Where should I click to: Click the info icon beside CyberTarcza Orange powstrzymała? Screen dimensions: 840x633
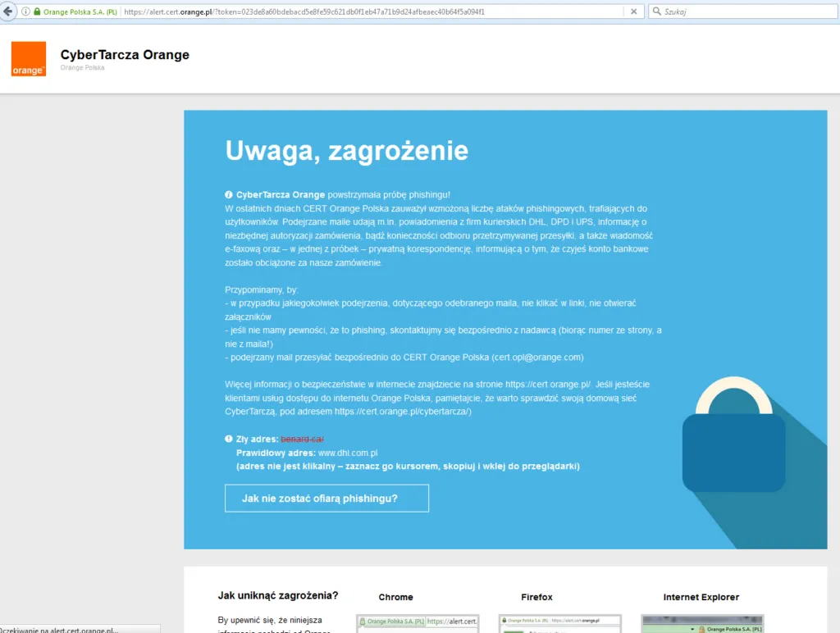point(229,195)
